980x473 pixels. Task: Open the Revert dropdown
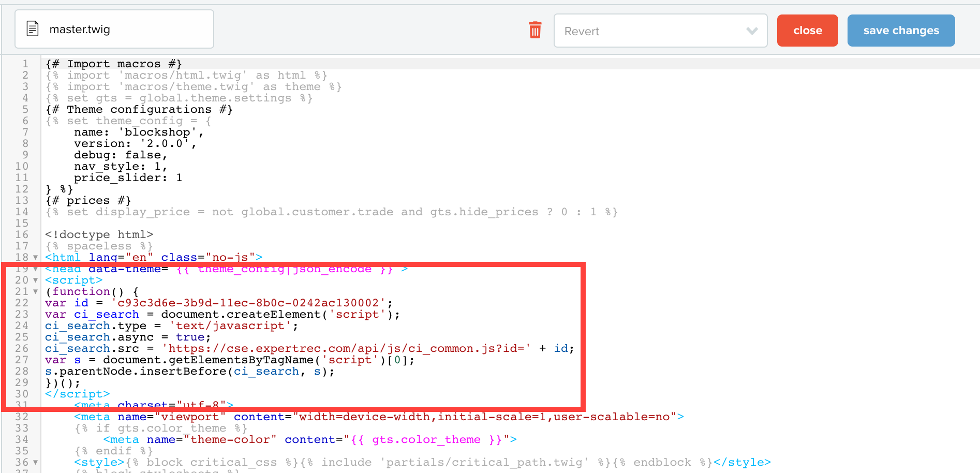tap(660, 31)
